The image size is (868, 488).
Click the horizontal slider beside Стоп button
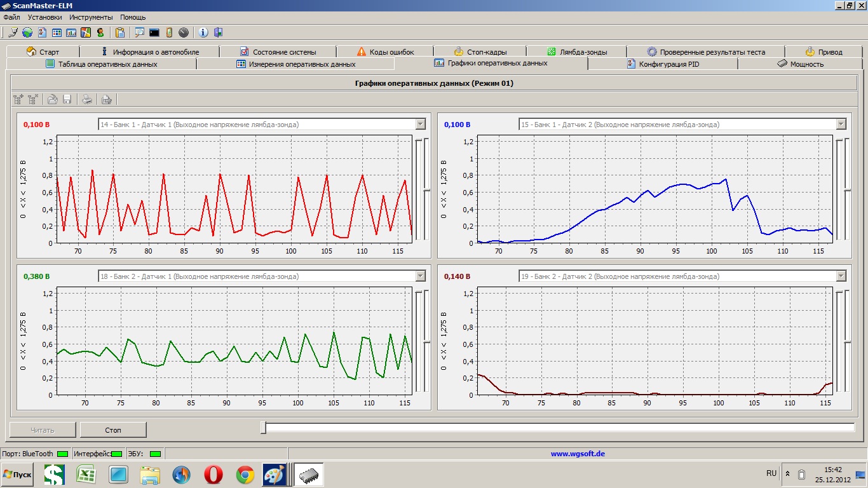(x=263, y=428)
